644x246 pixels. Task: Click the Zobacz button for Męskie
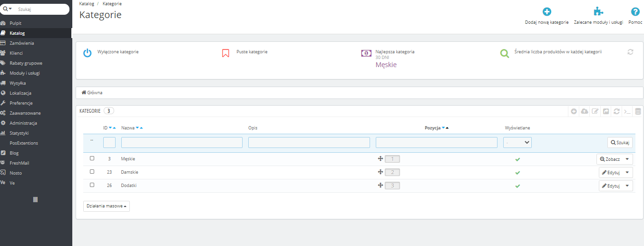coord(610,159)
